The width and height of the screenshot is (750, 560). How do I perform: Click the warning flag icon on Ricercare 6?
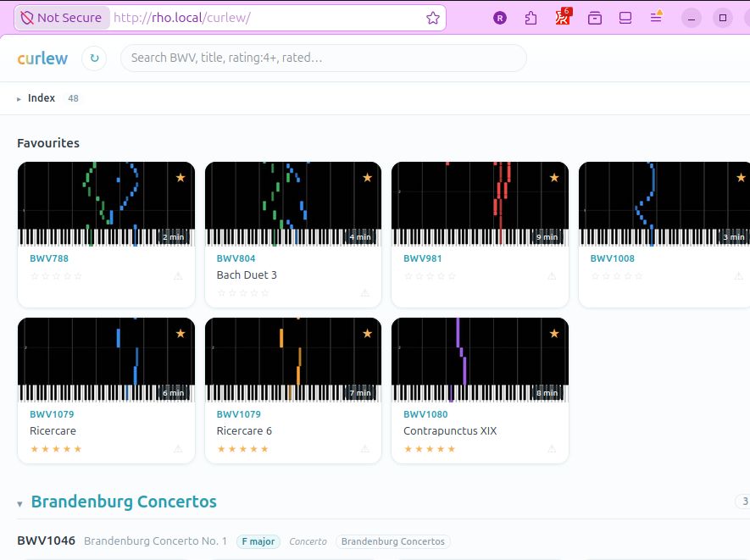click(x=365, y=449)
